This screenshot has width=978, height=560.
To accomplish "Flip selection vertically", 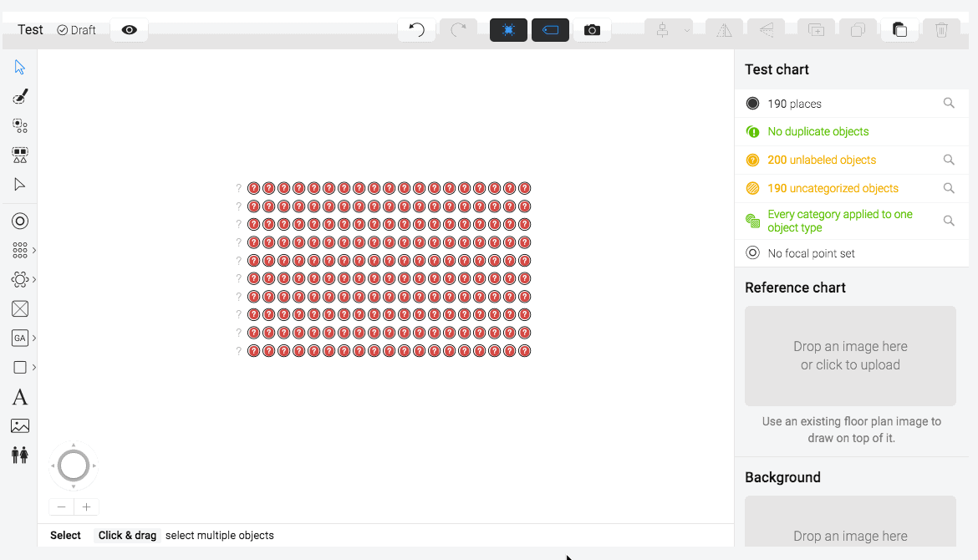I will 767,30.
